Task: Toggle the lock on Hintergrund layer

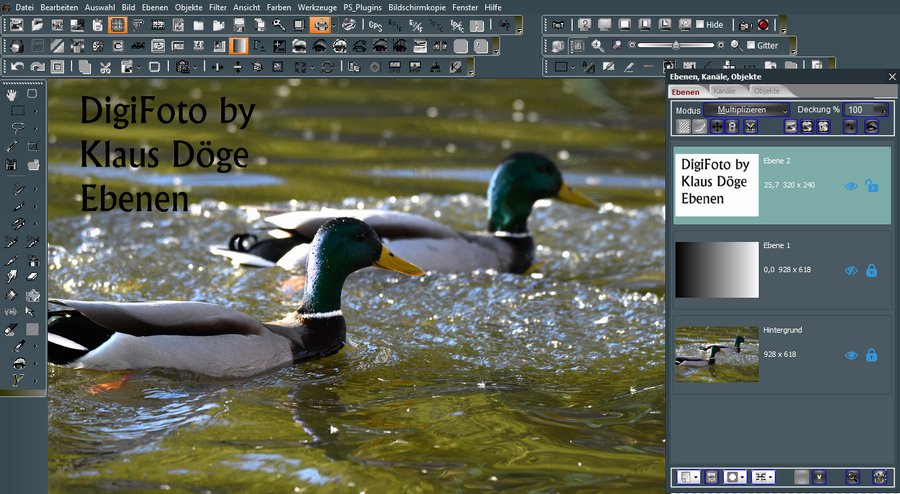Action: [x=871, y=355]
